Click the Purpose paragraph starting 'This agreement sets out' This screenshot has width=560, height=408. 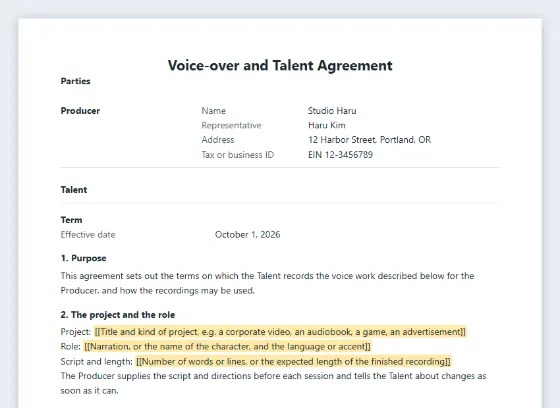pyautogui.click(x=268, y=283)
